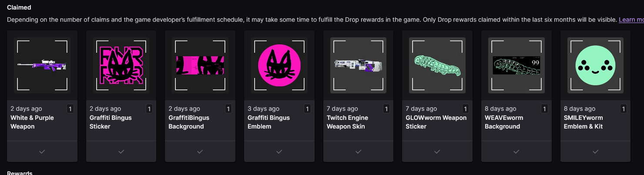
Task: Click count badge on White & Purple Weapon
Action: (x=70, y=109)
